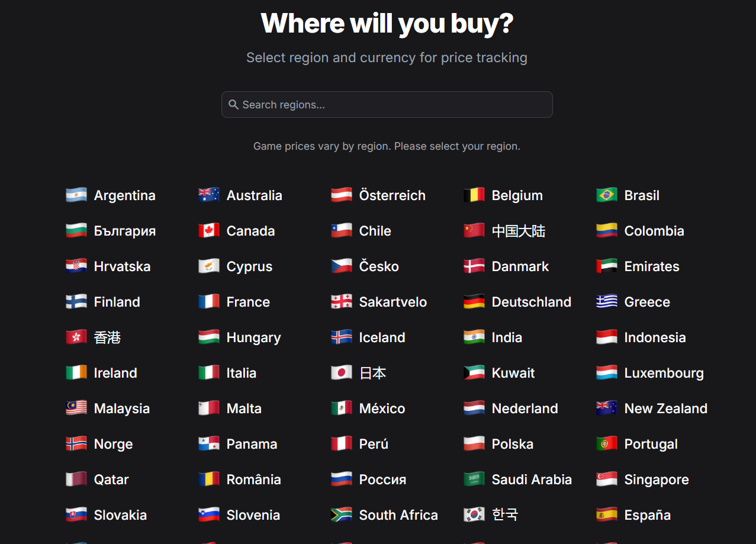The image size is (756, 544).
Task: Select the Japan flag icon
Action: pyautogui.click(x=342, y=373)
